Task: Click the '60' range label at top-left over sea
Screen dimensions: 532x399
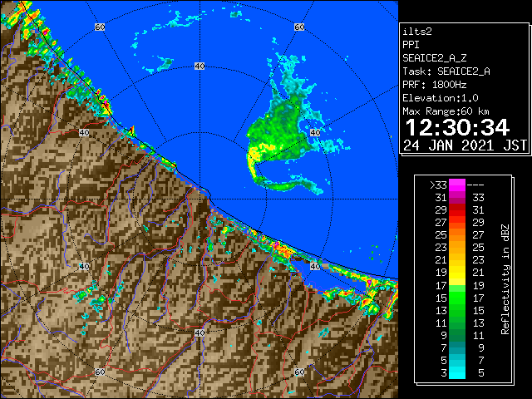Action: pos(100,27)
